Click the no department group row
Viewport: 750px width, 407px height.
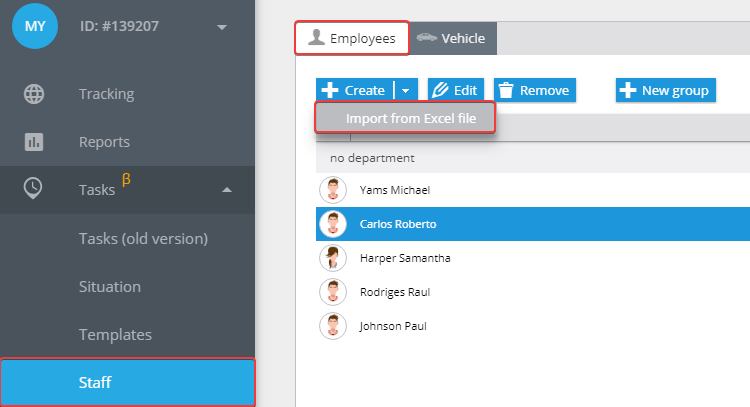pyautogui.click(x=533, y=158)
